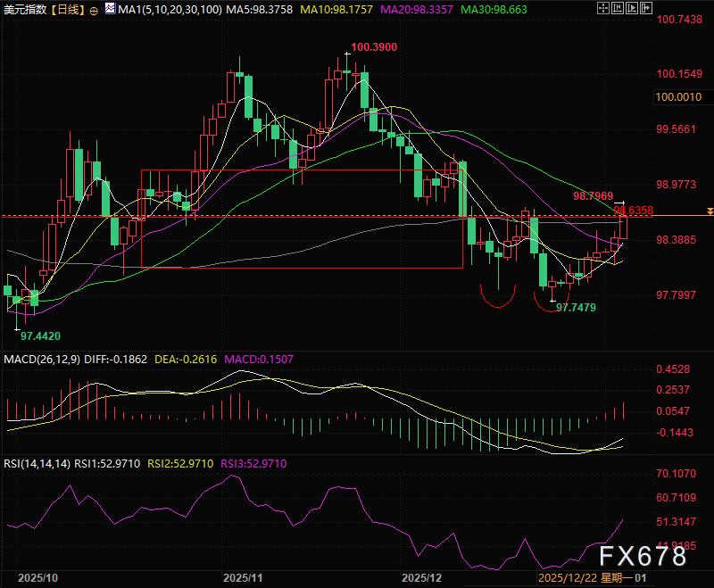Click the white arrow marker near 98.7969
Screen dimensions: 714x588
click(x=619, y=202)
